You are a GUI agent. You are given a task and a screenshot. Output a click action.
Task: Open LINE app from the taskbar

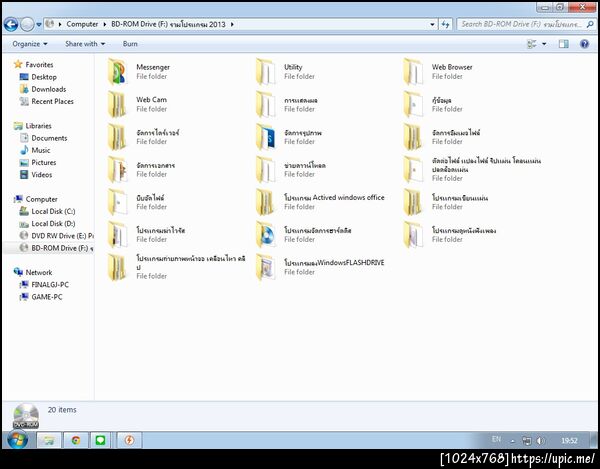tap(100, 440)
